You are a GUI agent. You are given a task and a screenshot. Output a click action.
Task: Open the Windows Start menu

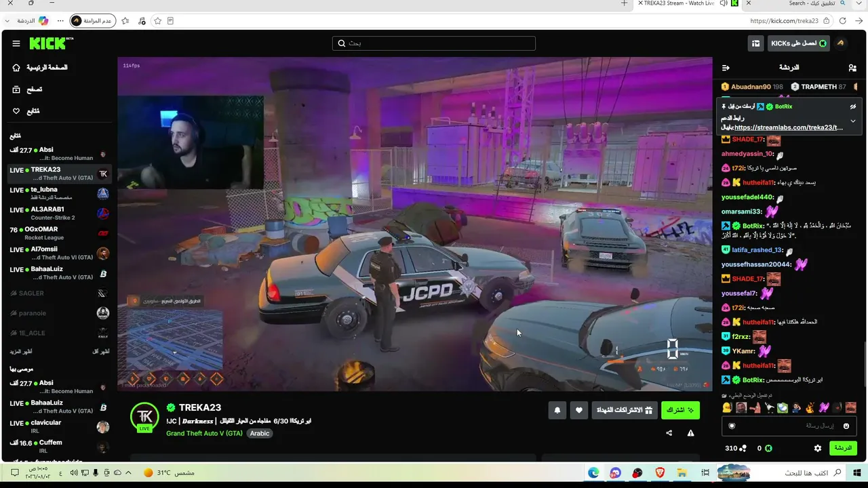856,472
